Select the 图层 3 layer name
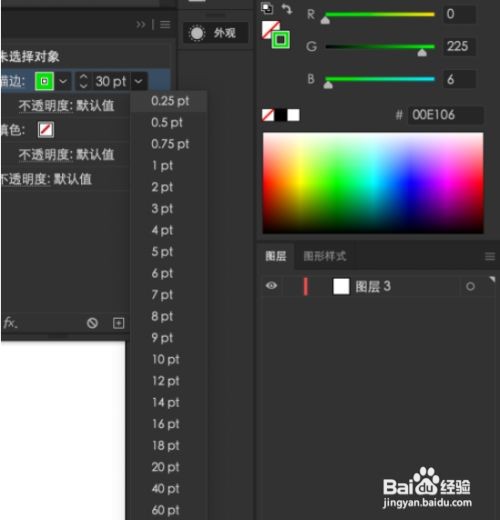 pyautogui.click(x=373, y=286)
